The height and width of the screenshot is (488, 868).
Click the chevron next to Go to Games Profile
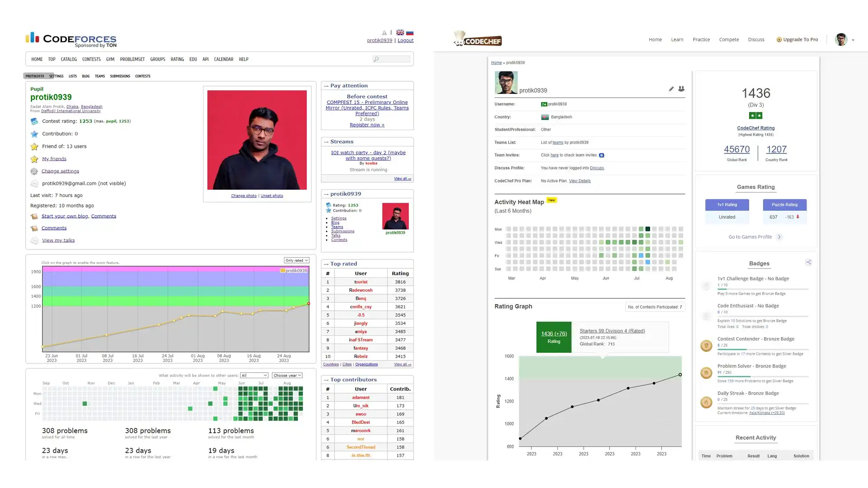779,237
